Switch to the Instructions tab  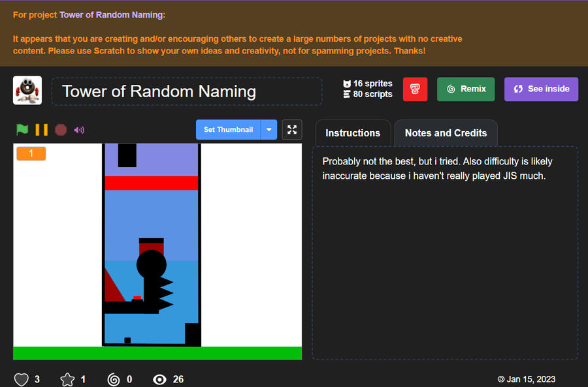[353, 133]
